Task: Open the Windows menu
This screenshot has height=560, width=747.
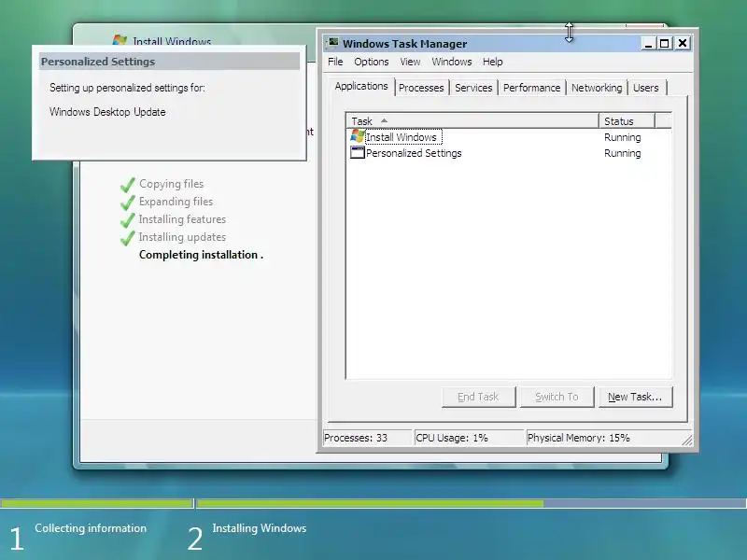Action: point(452,62)
